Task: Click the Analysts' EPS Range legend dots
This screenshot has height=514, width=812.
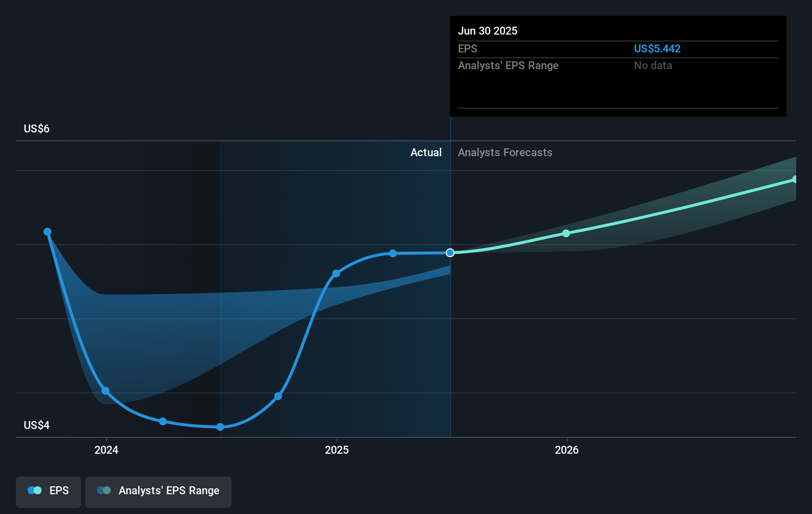Action: [x=104, y=490]
